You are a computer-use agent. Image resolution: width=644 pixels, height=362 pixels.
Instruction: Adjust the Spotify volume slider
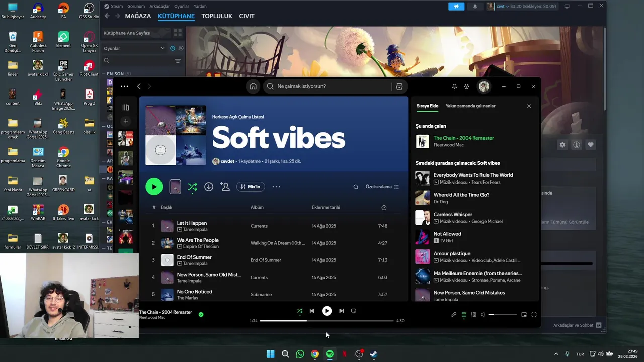pyautogui.click(x=502, y=315)
